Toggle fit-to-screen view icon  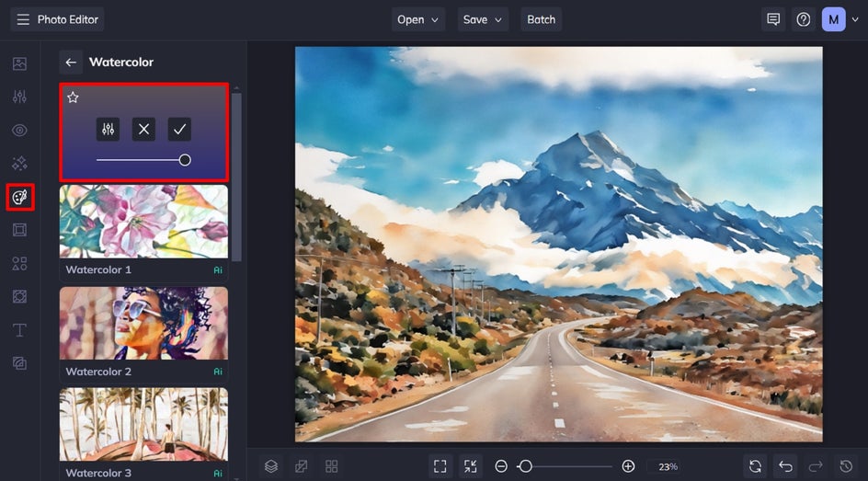pos(440,466)
